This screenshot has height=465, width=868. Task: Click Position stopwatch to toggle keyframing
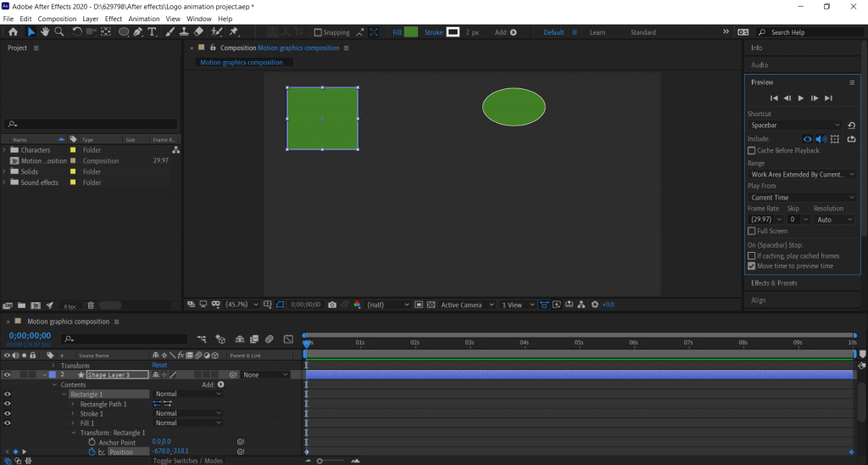[92, 451]
